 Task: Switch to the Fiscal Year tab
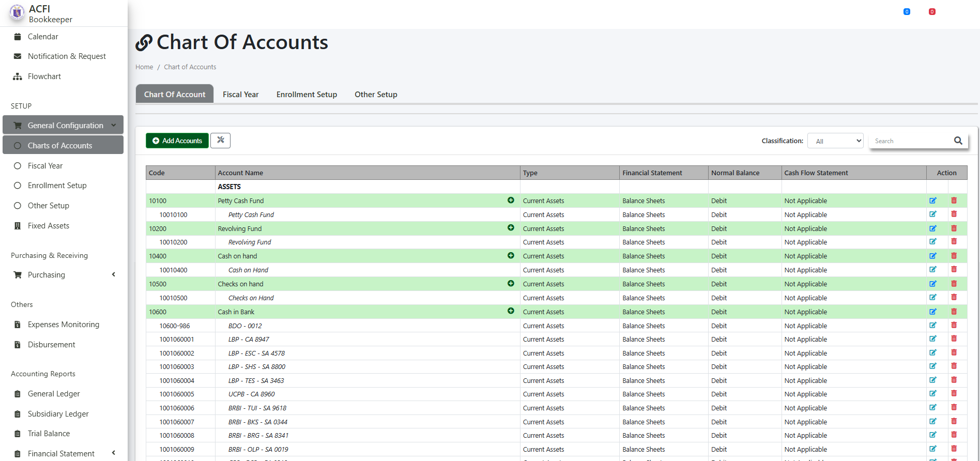point(240,95)
